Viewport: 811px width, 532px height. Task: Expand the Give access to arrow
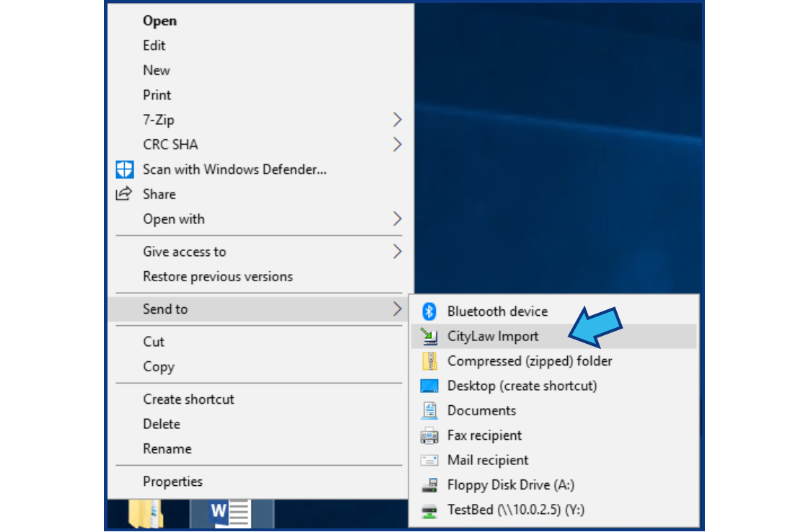pos(397,252)
